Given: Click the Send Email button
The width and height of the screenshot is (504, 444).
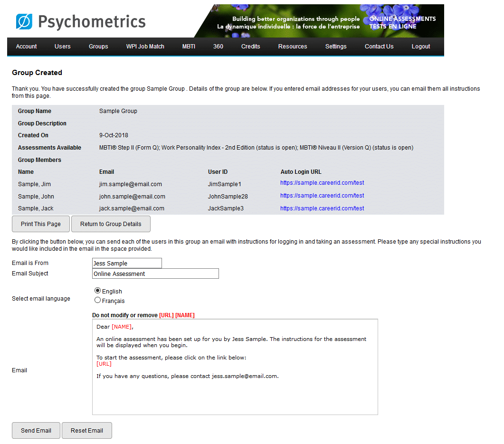Looking at the screenshot, I should [x=36, y=431].
